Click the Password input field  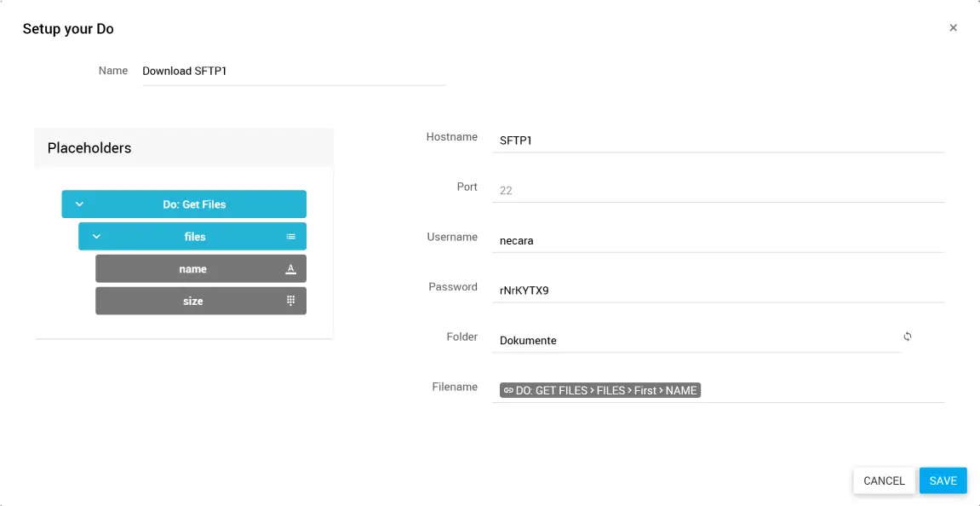718,290
